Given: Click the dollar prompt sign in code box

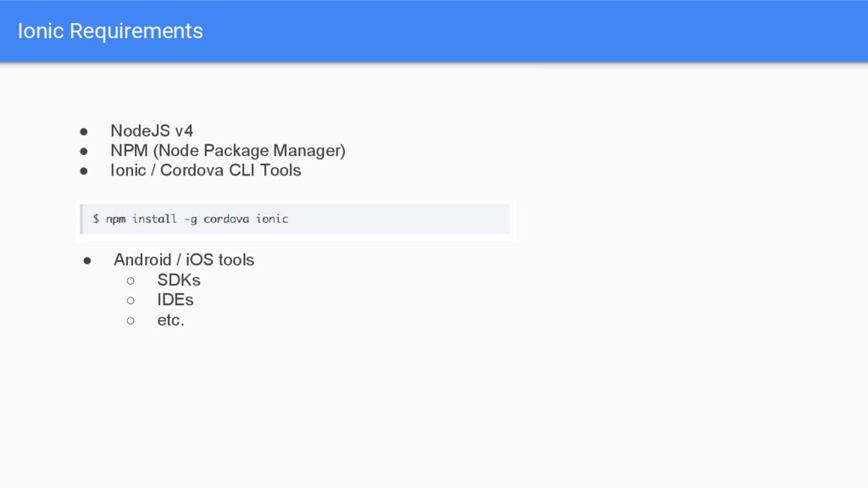Looking at the screenshot, I should pyautogui.click(x=97, y=219).
